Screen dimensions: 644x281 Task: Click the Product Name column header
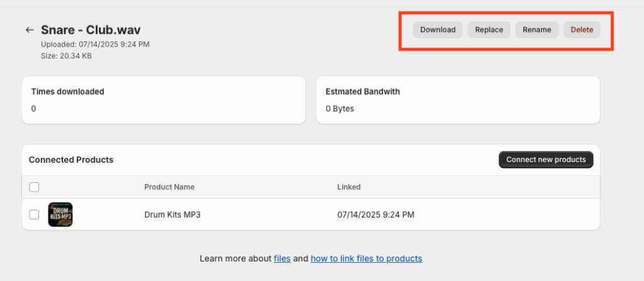[169, 187]
